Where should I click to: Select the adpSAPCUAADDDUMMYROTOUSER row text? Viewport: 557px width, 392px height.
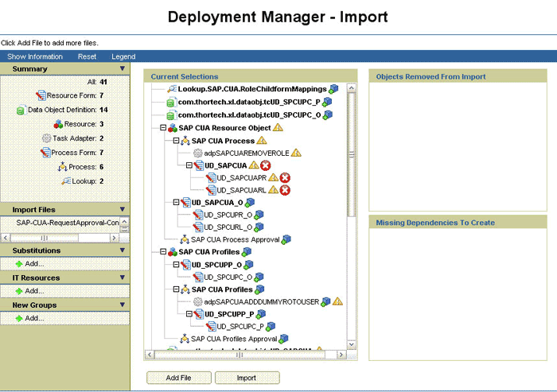(262, 302)
